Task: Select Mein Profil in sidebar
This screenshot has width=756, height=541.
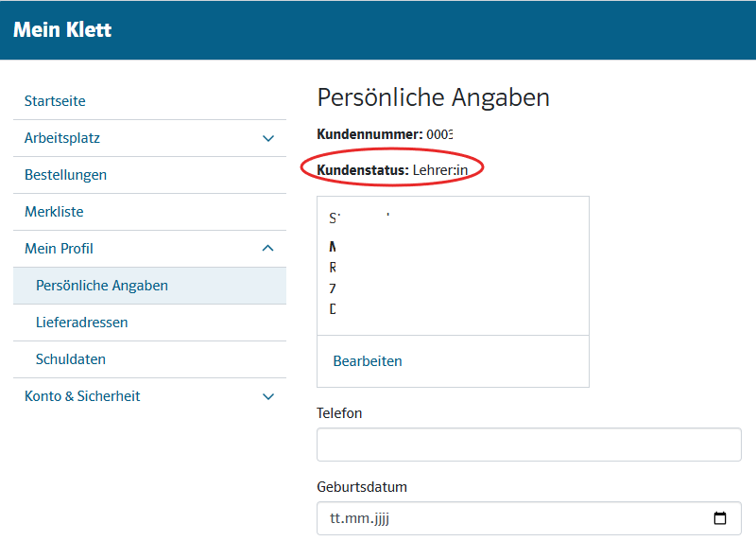Action: [x=59, y=249]
